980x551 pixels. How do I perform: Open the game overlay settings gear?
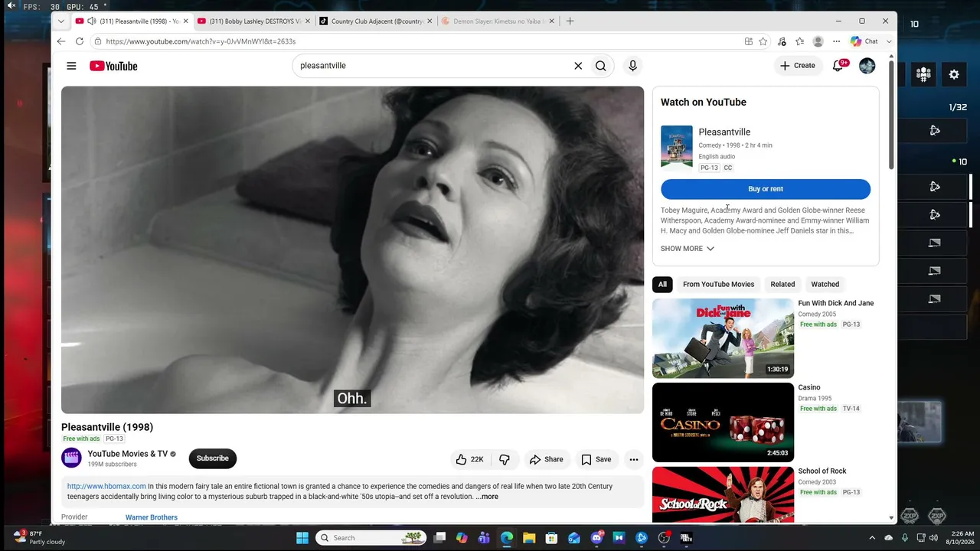[x=954, y=74]
